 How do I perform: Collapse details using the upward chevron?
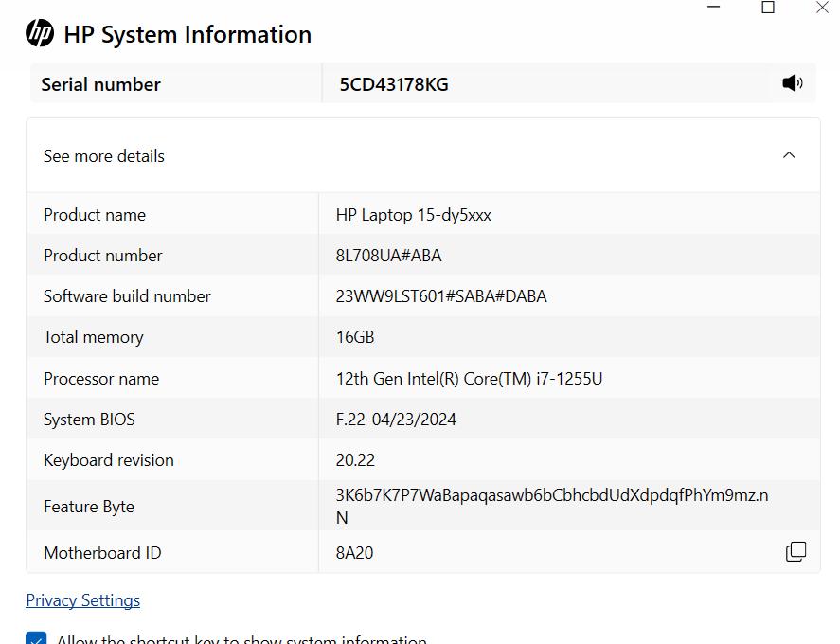(789, 155)
